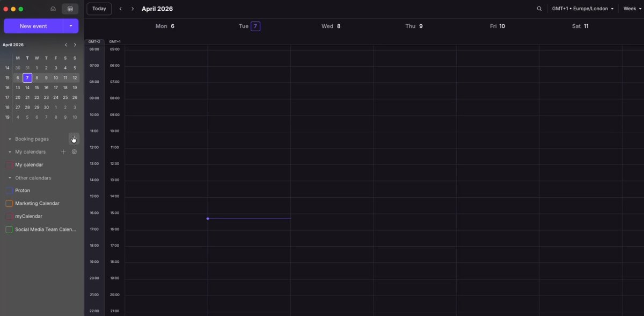Click the current time indicator line on Tuesday
This screenshot has height=316, width=644.
tap(249, 219)
